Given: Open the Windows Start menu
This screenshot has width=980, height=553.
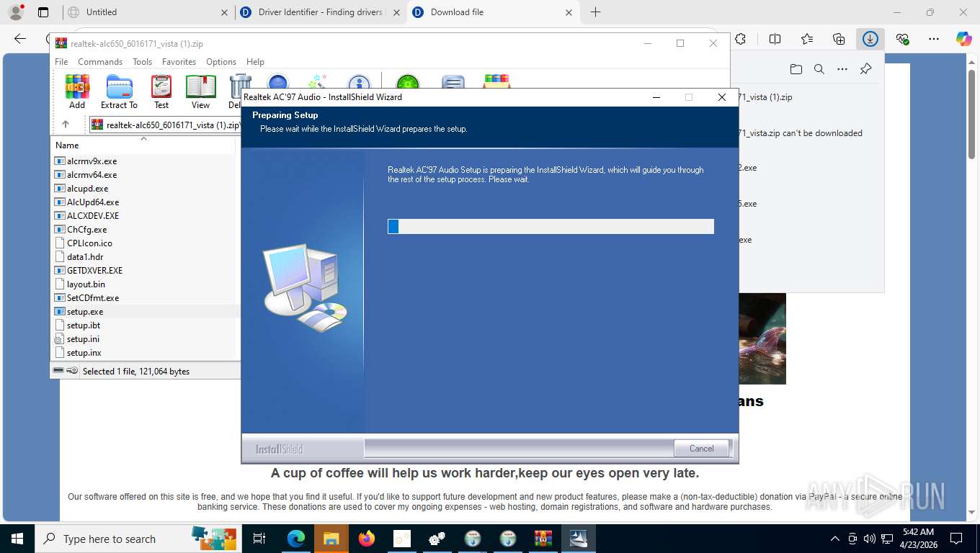Looking at the screenshot, I should coord(17,539).
